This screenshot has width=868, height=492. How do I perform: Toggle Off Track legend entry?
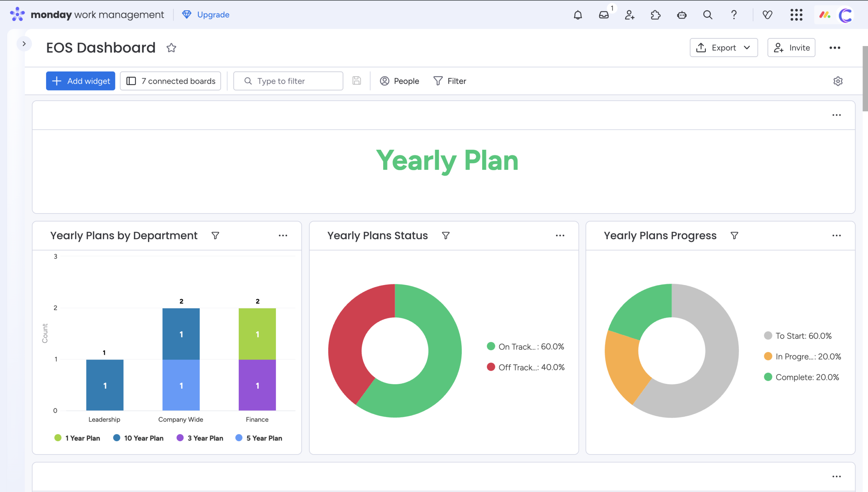(526, 367)
